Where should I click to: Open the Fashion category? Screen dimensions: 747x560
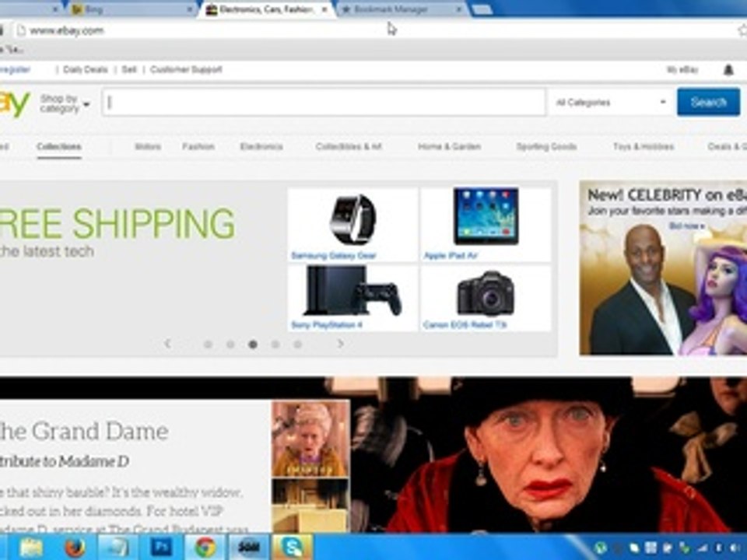pos(198,147)
